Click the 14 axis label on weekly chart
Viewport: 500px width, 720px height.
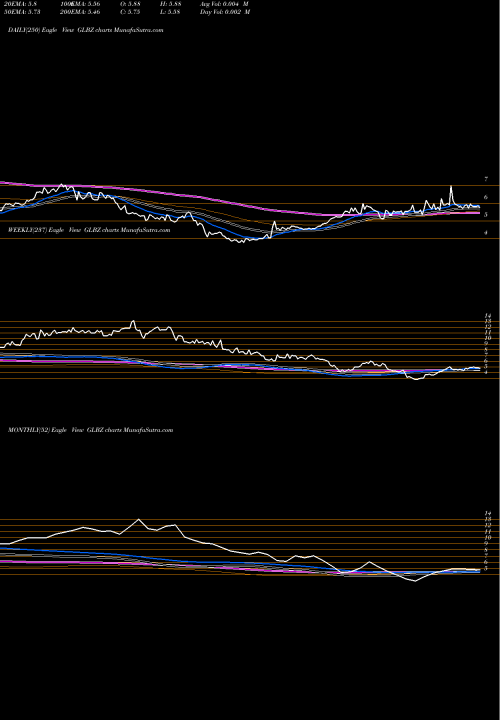click(488, 316)
